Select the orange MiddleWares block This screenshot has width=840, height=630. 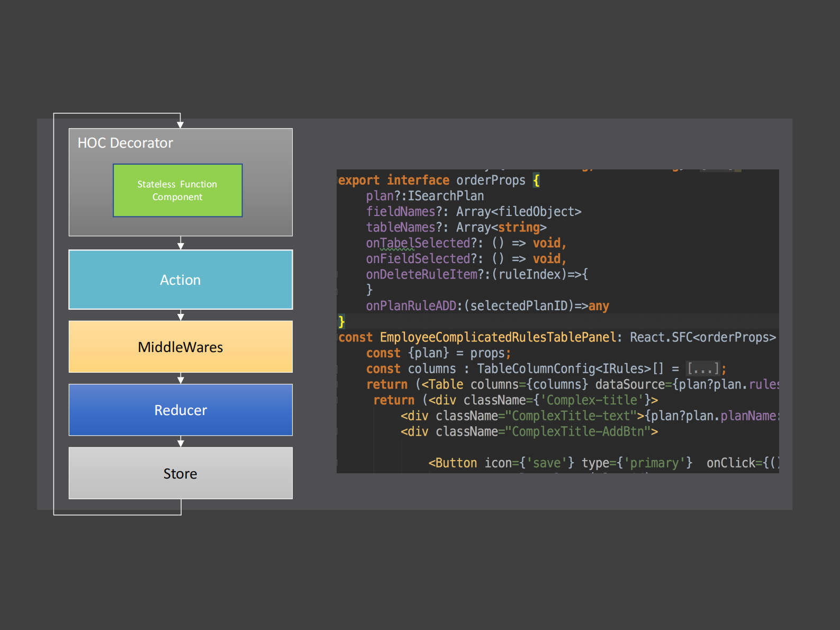180,347
